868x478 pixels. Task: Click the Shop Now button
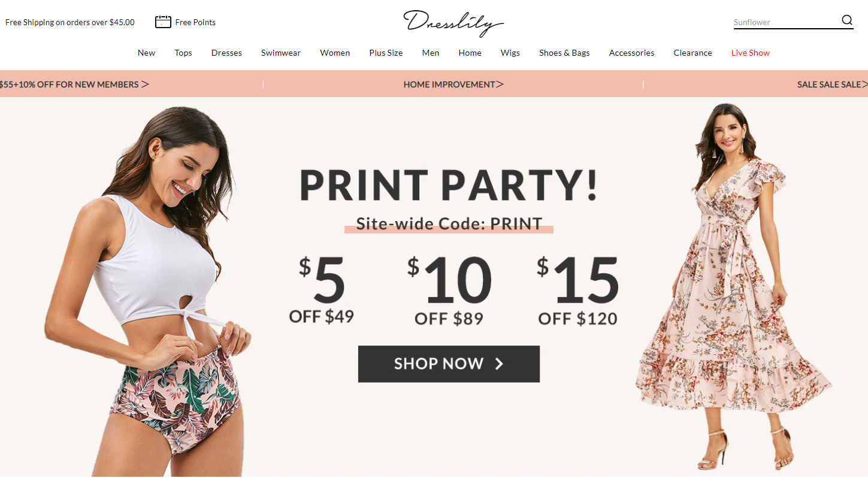pyautogui.click(x=449, y=364)
